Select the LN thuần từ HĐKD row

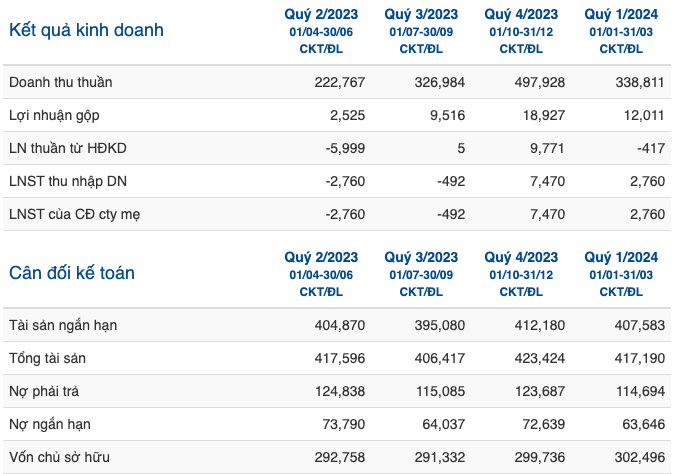pos(337,148)
